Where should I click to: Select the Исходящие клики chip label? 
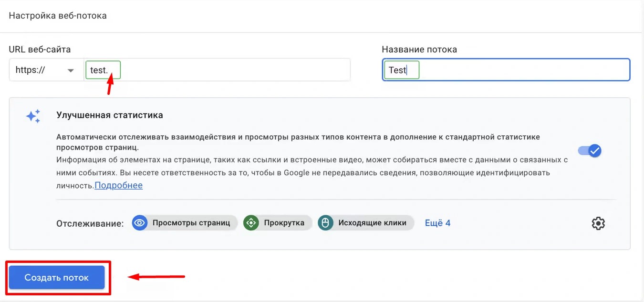coord(372,222)
